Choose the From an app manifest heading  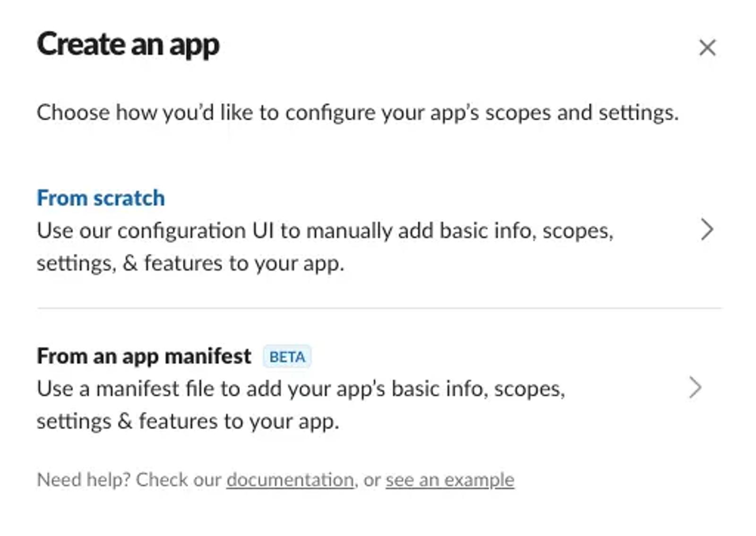coord(144,356)
